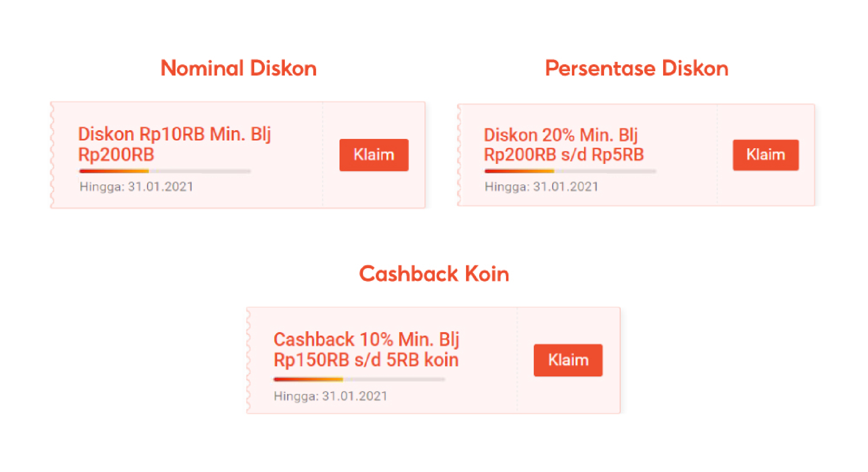Click the Persentase Diskon heading
The height and width of the screenshot is (472, 868).
coord(637,68)
